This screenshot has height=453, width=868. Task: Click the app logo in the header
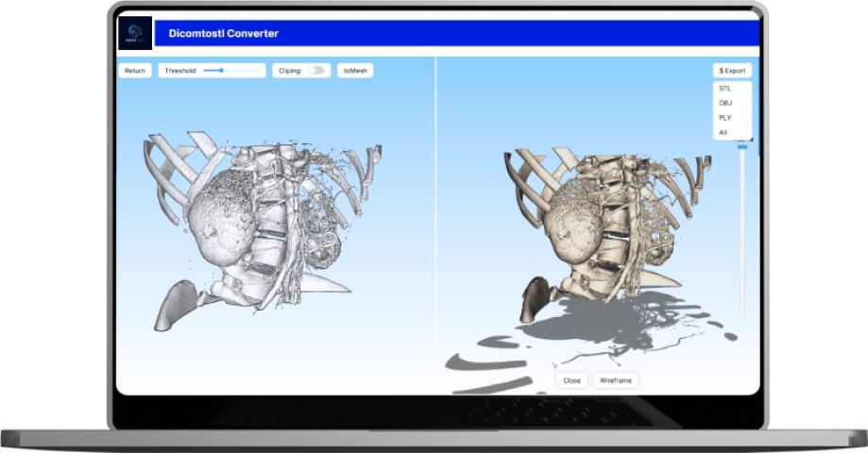(x=135, y=33)
